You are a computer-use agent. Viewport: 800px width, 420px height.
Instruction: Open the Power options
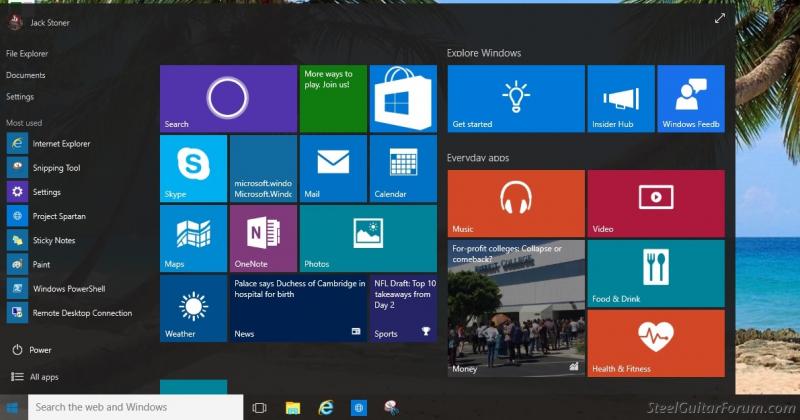pyautogui.click(x=32, y=350)
